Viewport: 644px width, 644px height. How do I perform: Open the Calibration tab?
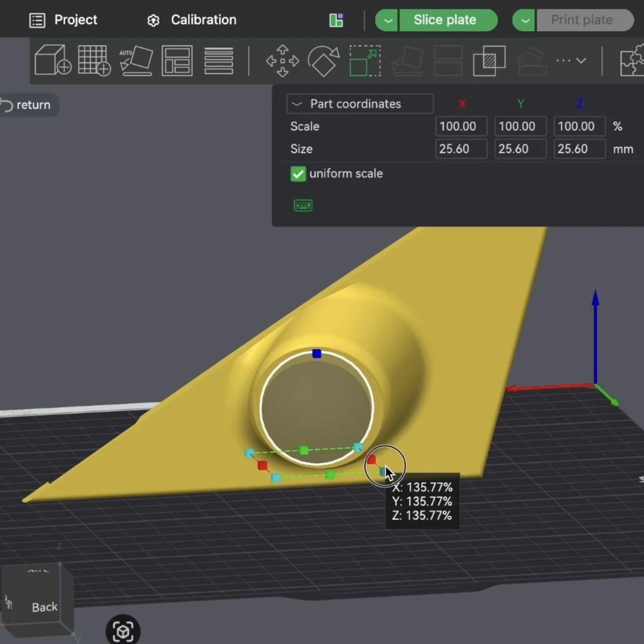tap(192, 20)
